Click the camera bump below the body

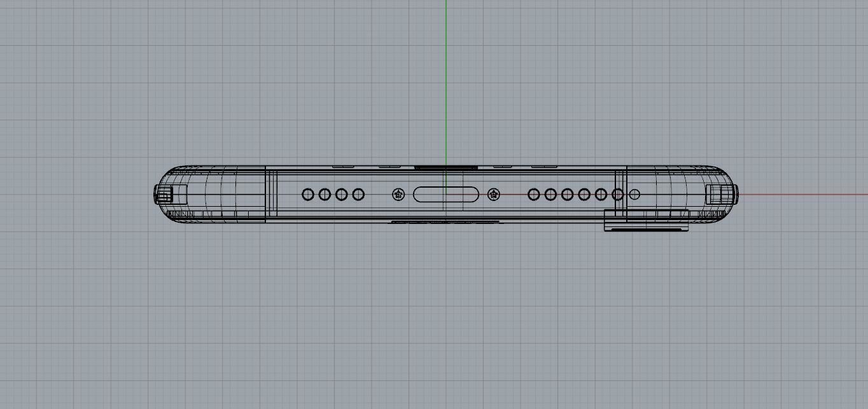click(647, 220)
